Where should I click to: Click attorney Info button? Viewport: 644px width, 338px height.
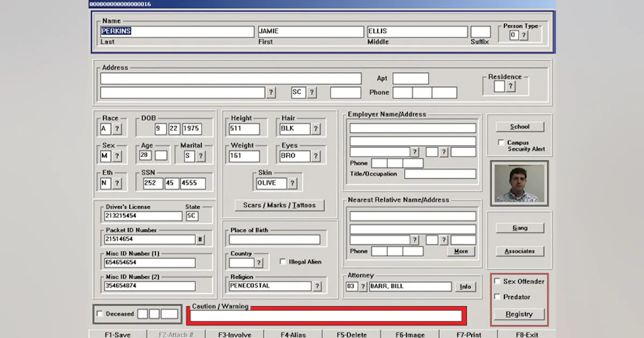[x=465, y=286]
